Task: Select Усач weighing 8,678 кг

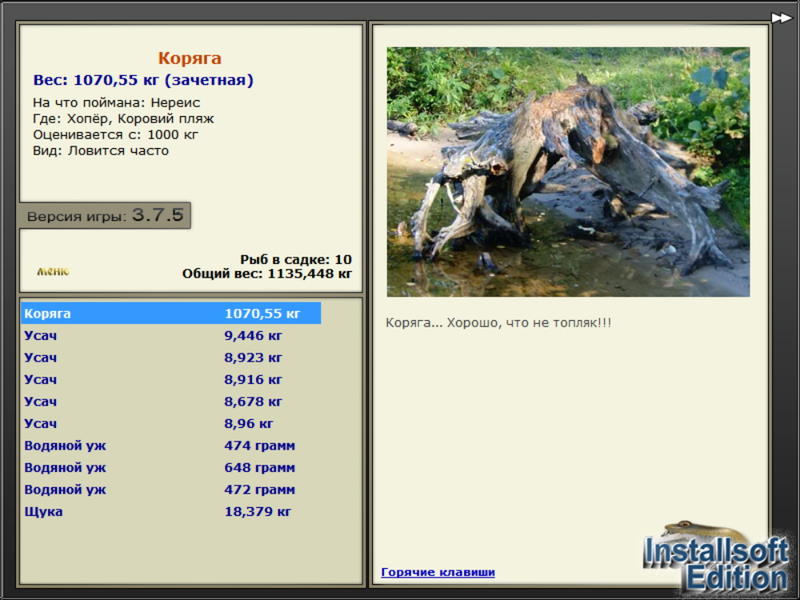Action: pyautogui.click(x=171, y=401)
